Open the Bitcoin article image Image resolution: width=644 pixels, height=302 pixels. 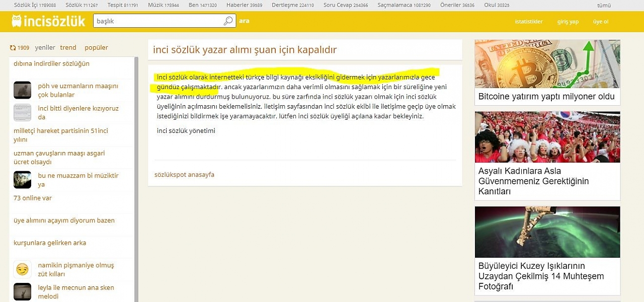[547, 64]
